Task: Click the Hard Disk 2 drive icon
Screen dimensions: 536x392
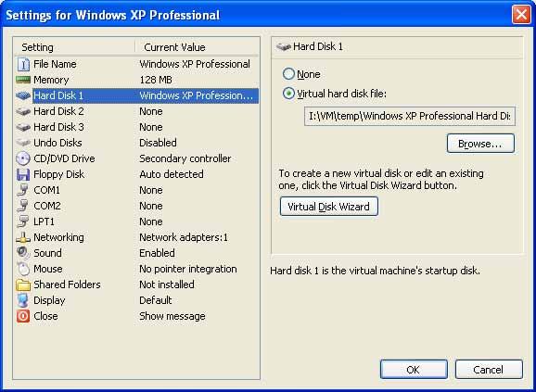Action: click(x=23, y=111)
